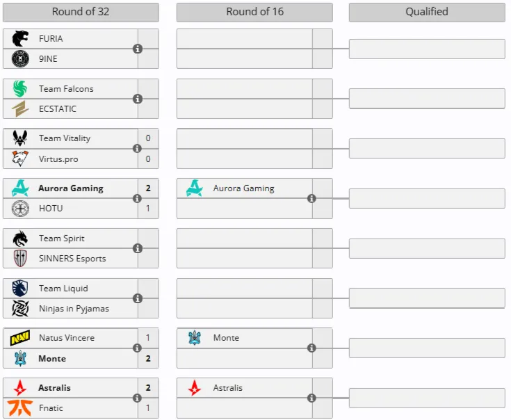View match details for Team Spirit vs SINNERS
Screen dimensions: 511x420
coord(138,248)
